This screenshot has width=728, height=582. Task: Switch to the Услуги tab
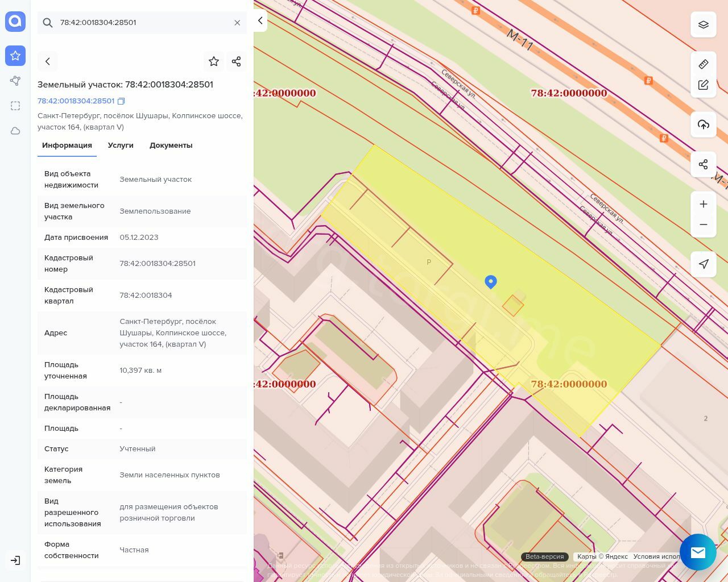click(x=121, y=145)
